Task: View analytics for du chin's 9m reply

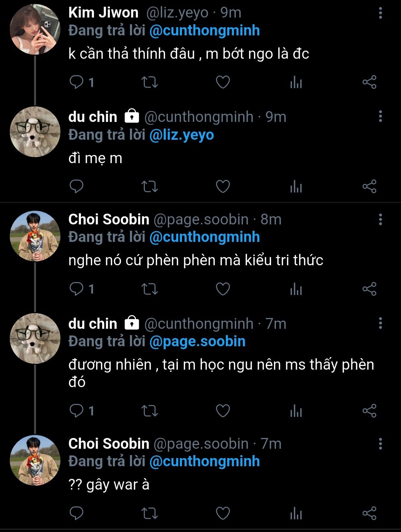Action: coord(296,186)
